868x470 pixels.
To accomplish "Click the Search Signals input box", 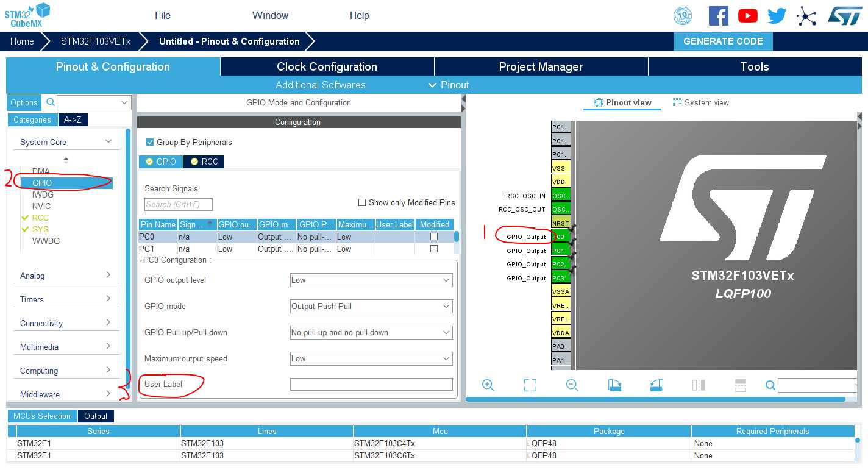I will [x=179, y=204].
